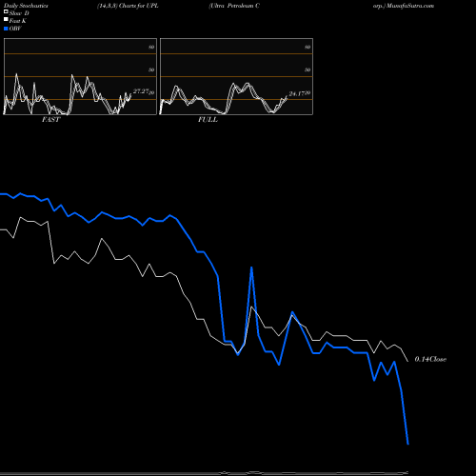476x476 pixels.
Task: Click the 80 level label in the FAST chart
Action: click(x=151, y=47)
